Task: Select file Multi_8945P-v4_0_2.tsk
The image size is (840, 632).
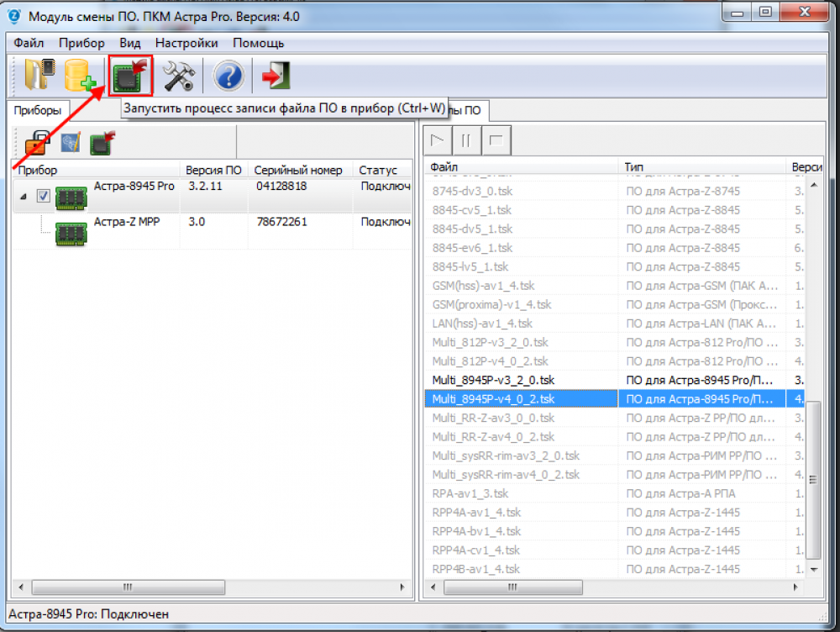Action: 493,399
